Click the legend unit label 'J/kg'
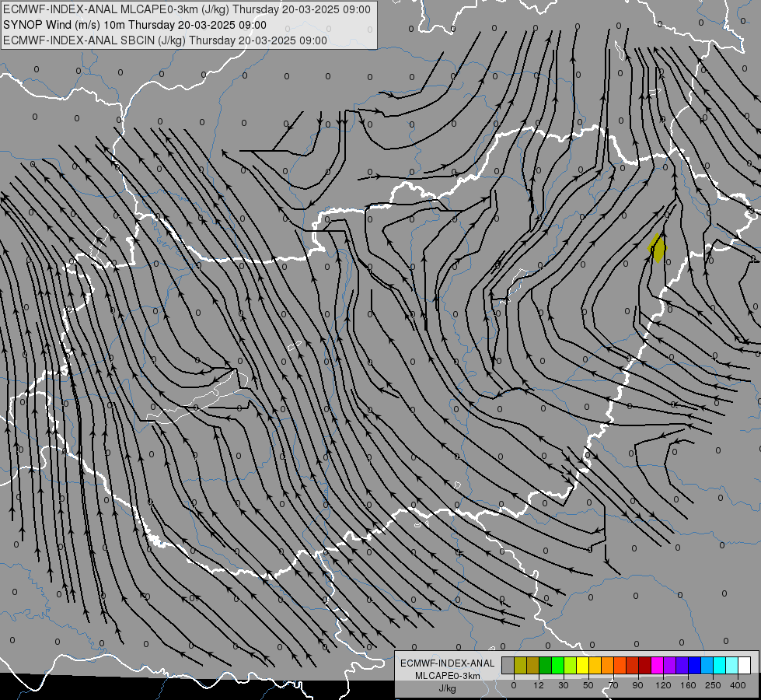The height and width of the screenshot is (700, 761). click(x=447, y=688)
